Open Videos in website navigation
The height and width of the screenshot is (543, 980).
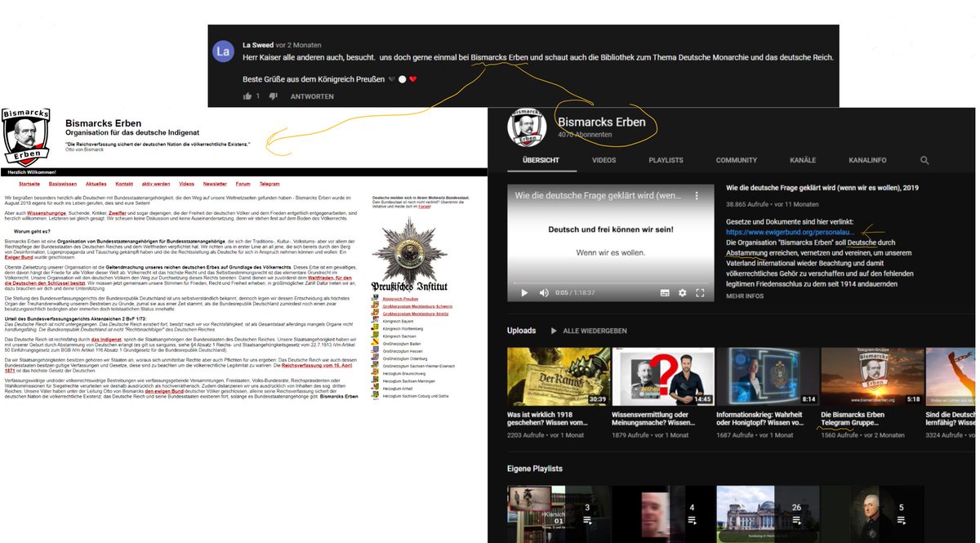point(186,184)
